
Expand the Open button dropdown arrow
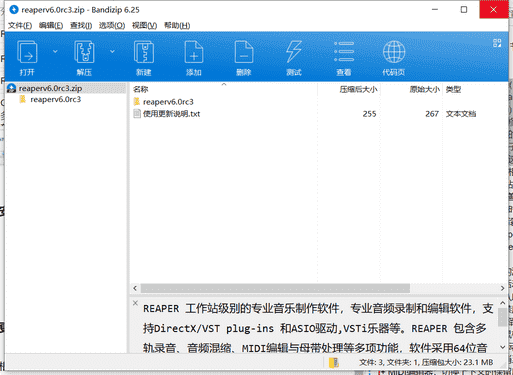coord(55,51)
